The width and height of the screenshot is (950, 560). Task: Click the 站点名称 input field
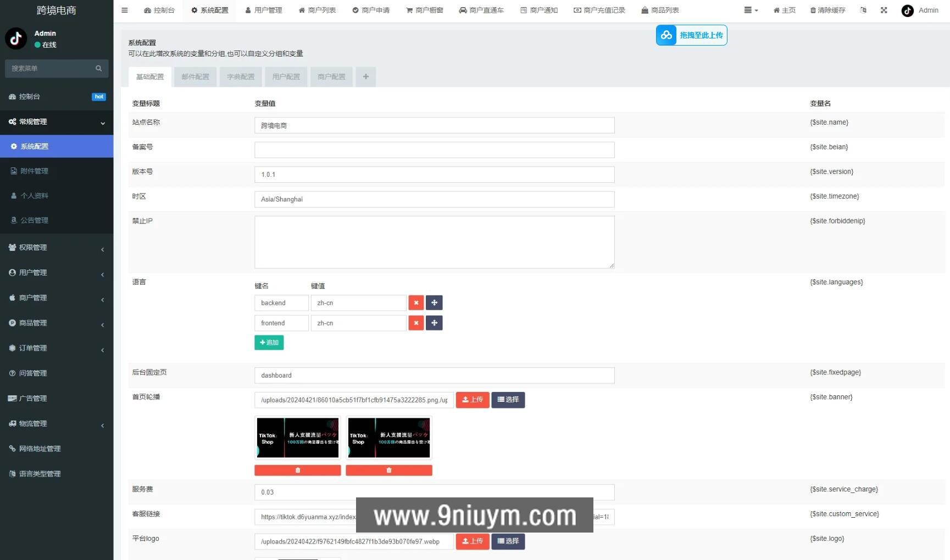click(x=434, y=126)
